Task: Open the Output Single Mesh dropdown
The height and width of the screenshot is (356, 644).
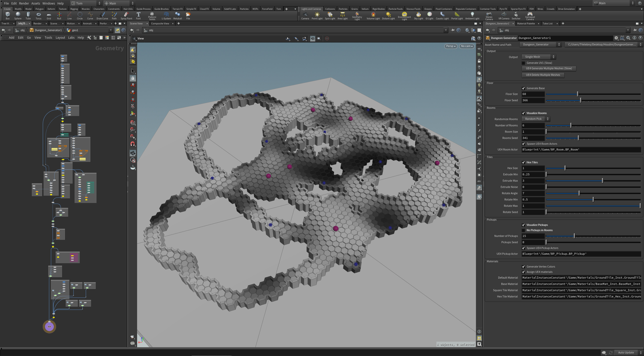Action: click(539, 57)
